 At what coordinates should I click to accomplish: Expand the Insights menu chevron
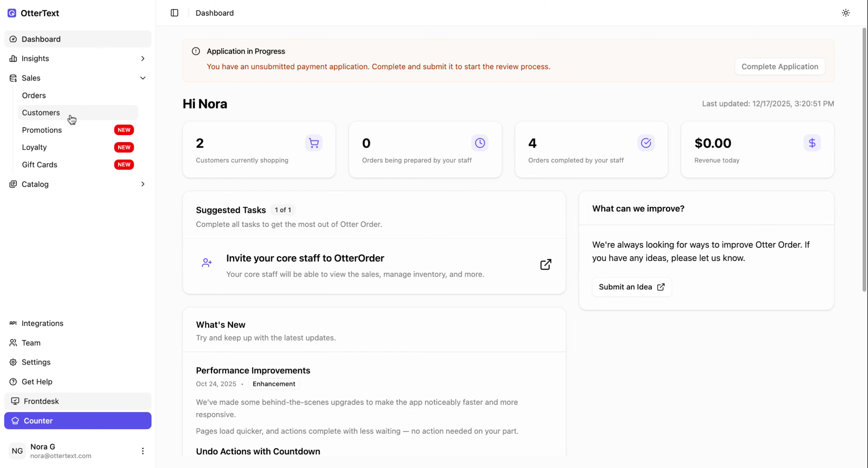[142, 59]
